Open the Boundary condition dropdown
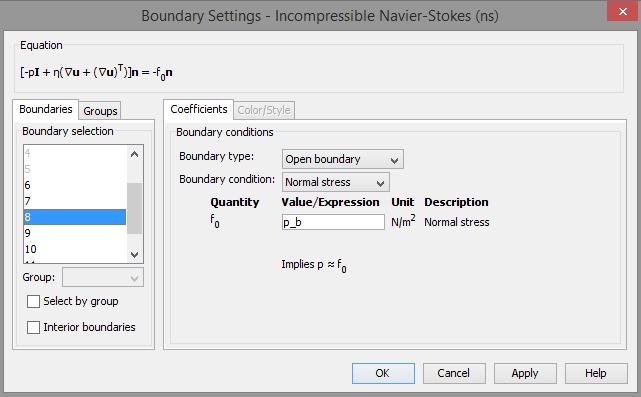Screen dimensions: 641x397 tap(336, 182)
